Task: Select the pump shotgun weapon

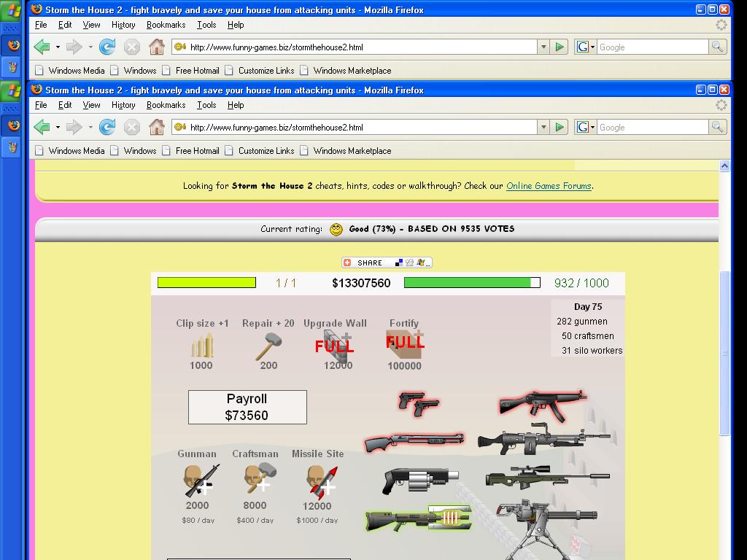Action: point(414,441)
